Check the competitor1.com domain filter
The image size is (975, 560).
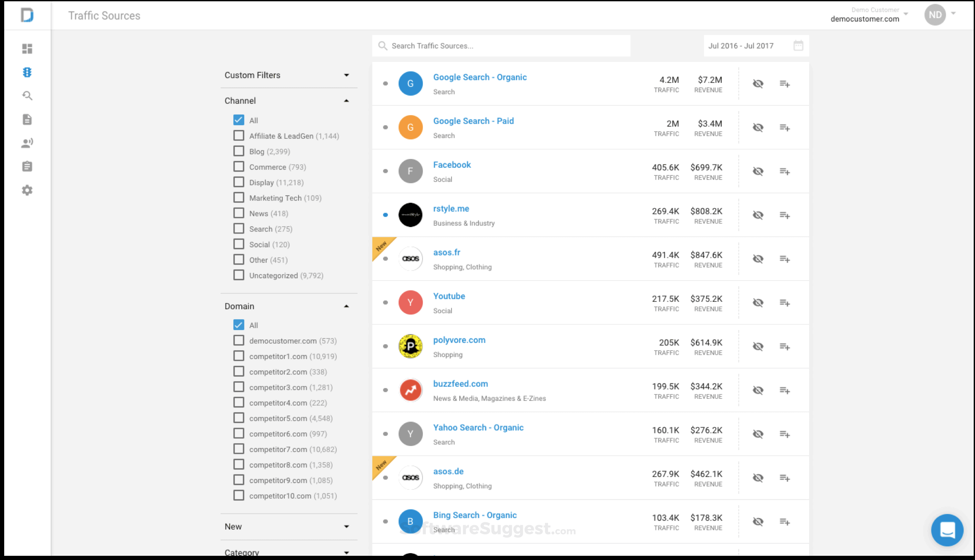[x=238, y=356]
